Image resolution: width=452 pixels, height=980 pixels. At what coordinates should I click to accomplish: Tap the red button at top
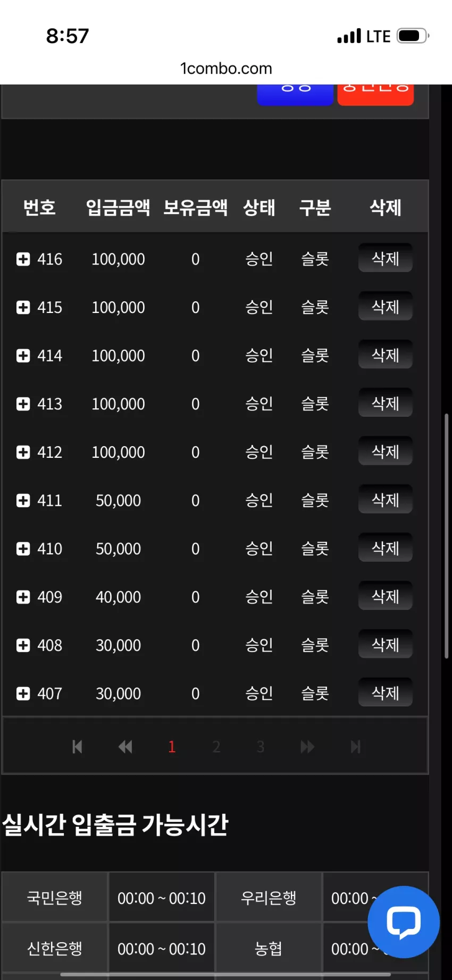(x=375, y=95)
